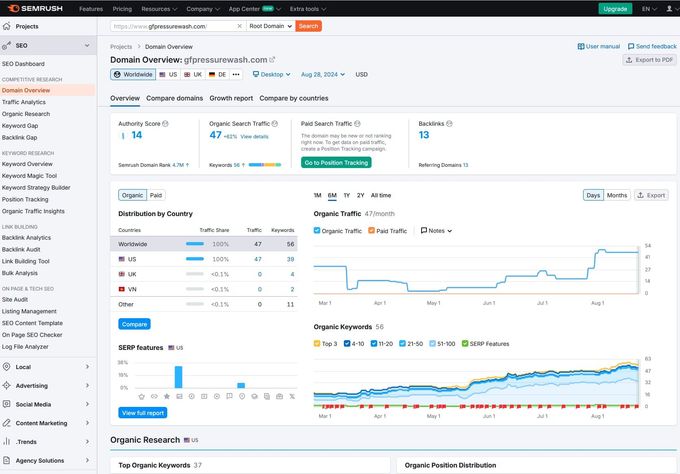Switch to Compare domains tab
680x474 pixels.
(174, 98)
